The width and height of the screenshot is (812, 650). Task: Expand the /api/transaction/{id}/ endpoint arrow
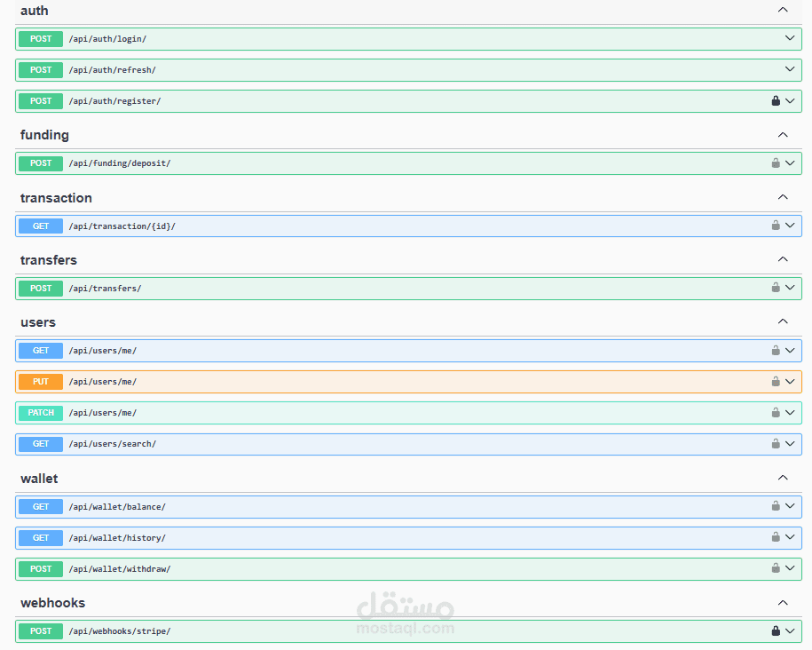point(790,225)
